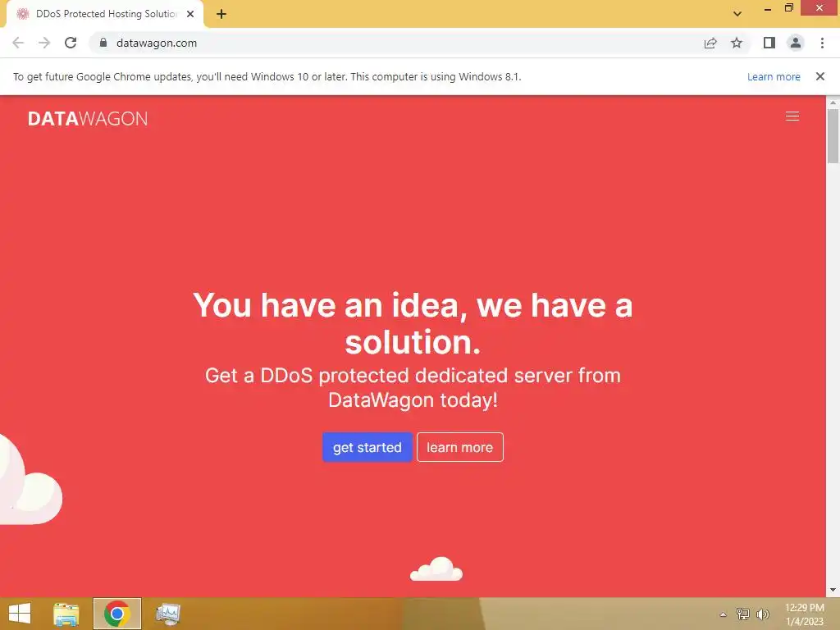Viewport: 840px width, 630px height.
Task: Show hidden system tray icons
Action: [x=723, y=614]
